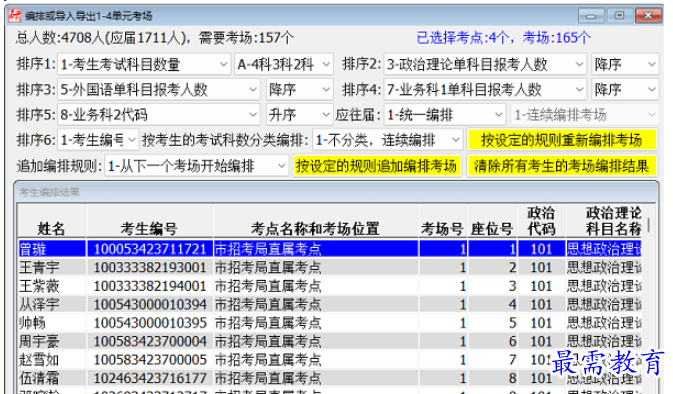Select the row for 周宇豪

[330, 341]
